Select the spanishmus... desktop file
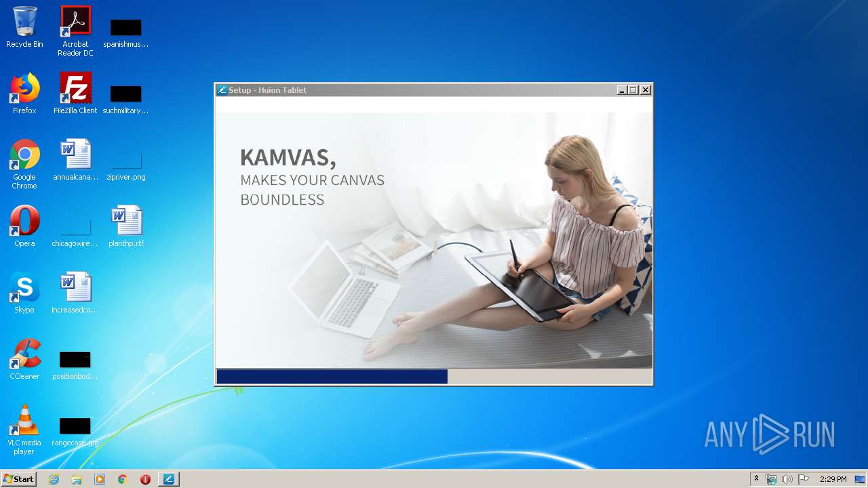This screenshot has width=868, height=488. (x=126, y=32)
